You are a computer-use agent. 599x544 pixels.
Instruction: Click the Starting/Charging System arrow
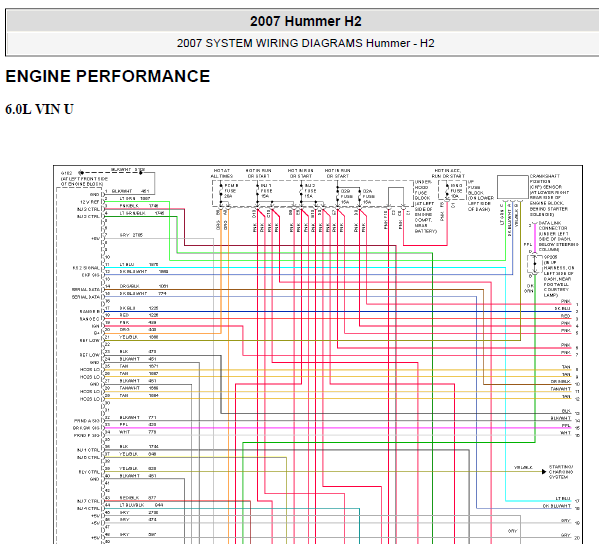(544, 471)
